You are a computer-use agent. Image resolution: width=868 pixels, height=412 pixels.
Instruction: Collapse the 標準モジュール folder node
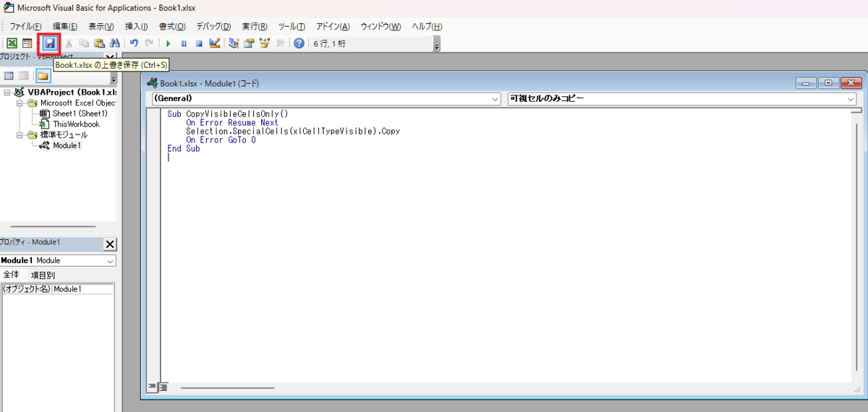20,135
